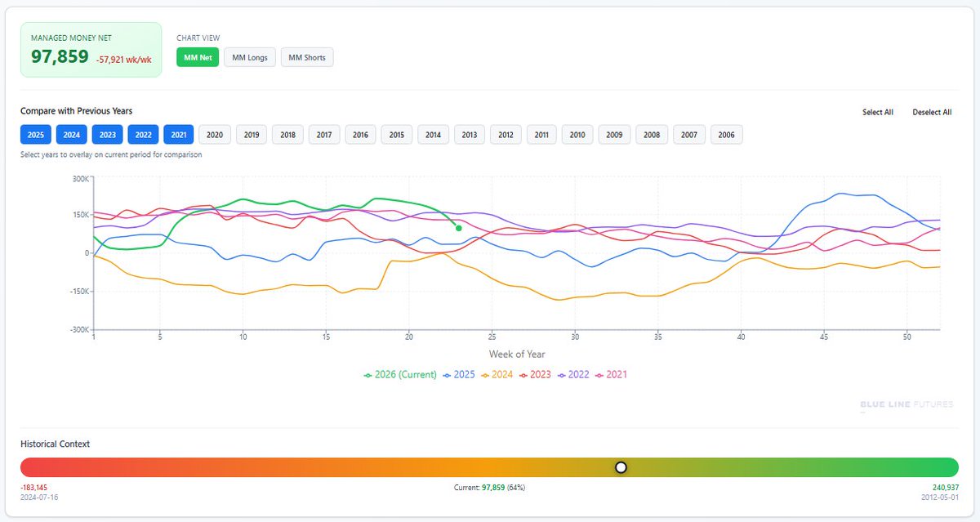The height and width of the screenshot is (522, 980).
Task: Switch chart view to MM Net
Action: (198, 57)
